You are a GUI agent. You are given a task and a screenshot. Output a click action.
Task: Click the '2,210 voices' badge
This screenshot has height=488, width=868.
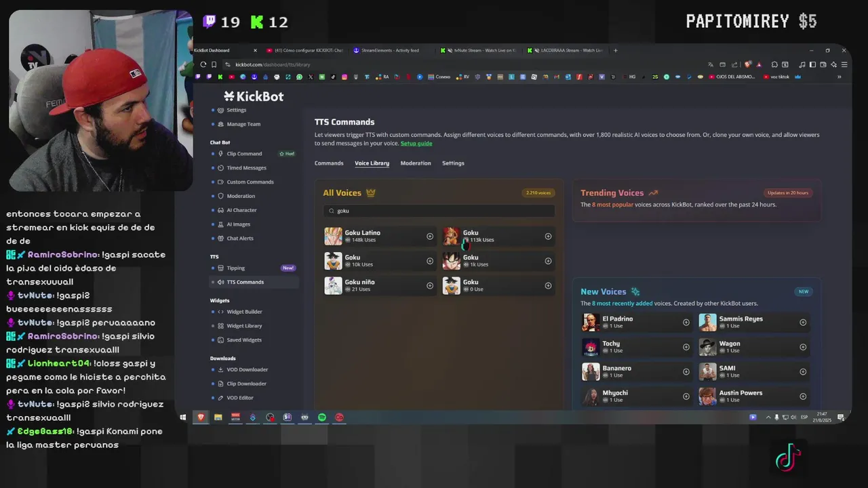(538, 193)
